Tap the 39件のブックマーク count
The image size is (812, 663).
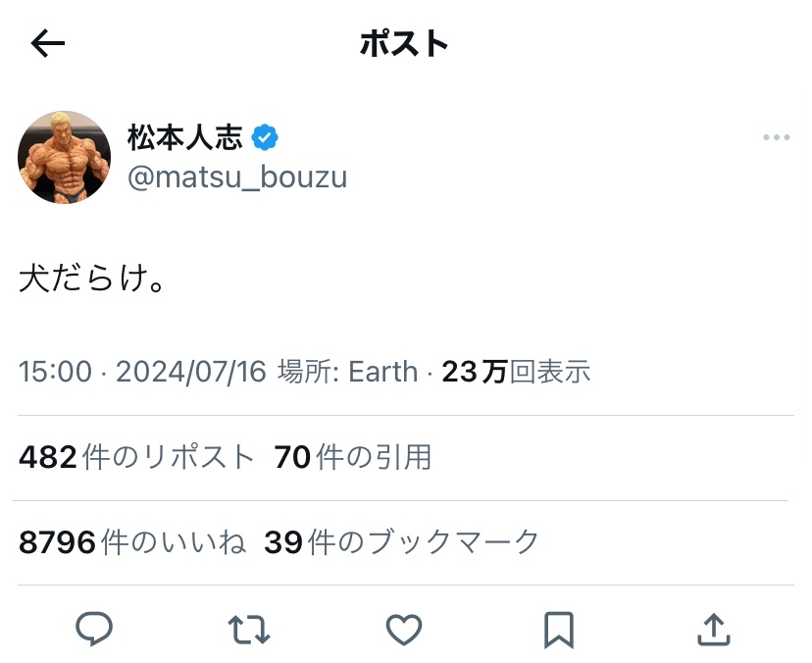(401, 541)
